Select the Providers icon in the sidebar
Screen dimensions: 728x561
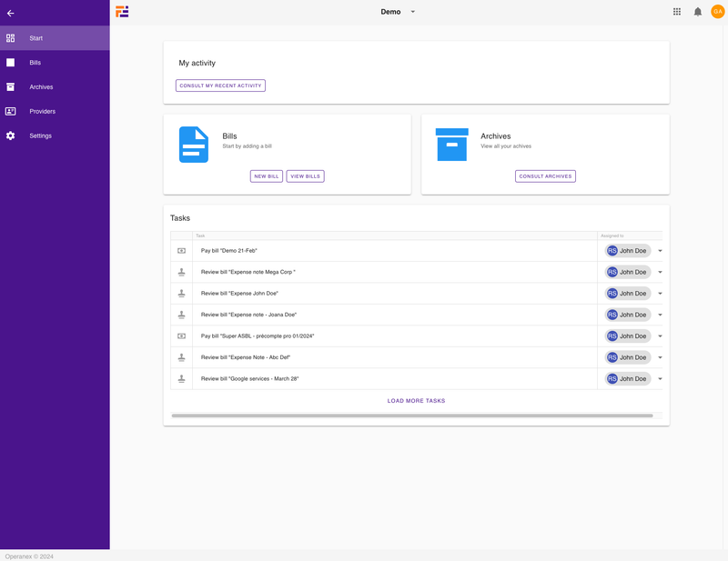click(10, 111)
